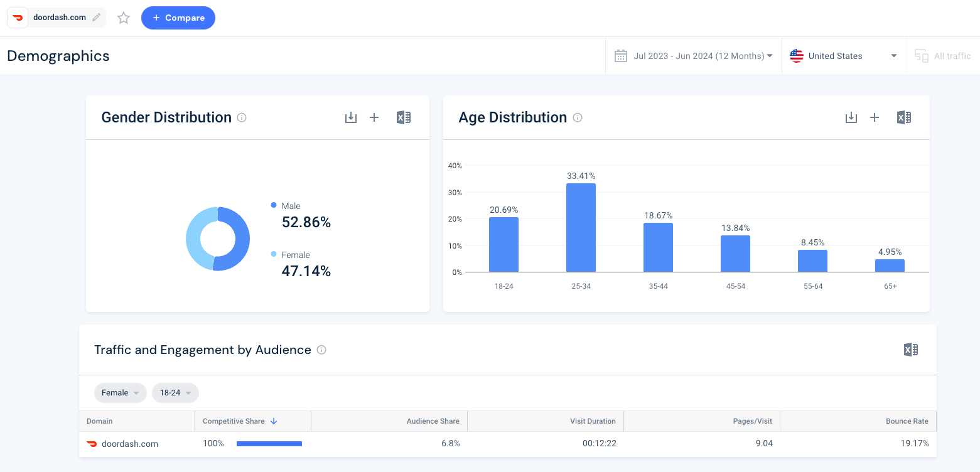
Task: Click the Demographics page heading
Action: [x=58, y=56]
